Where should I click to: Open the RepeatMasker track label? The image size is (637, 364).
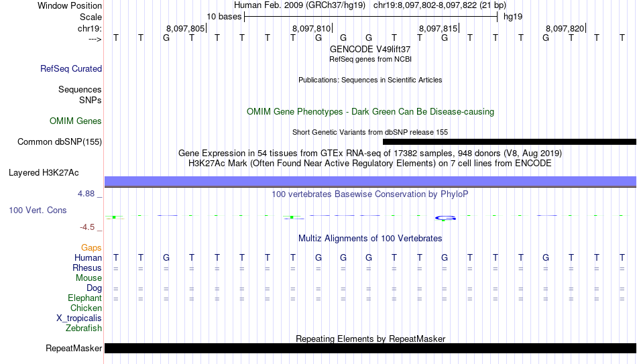(x=74, y=348)
